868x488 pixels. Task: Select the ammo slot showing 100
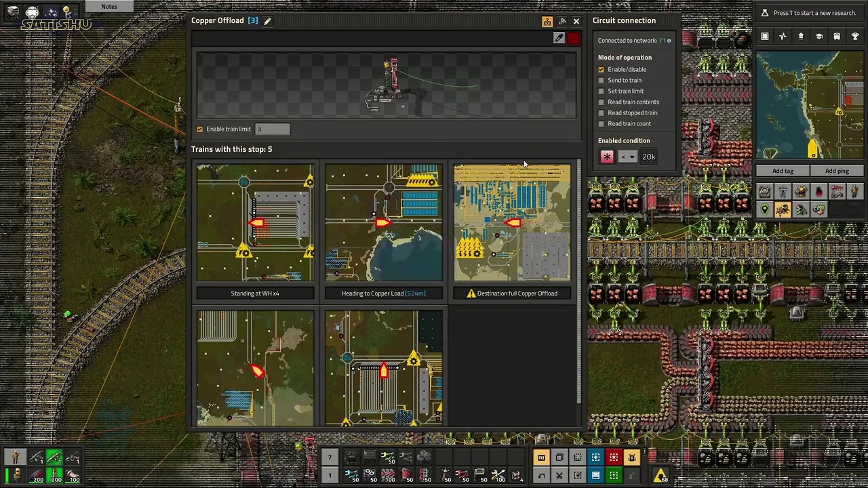pyautogui.click(x=73, y=475)
